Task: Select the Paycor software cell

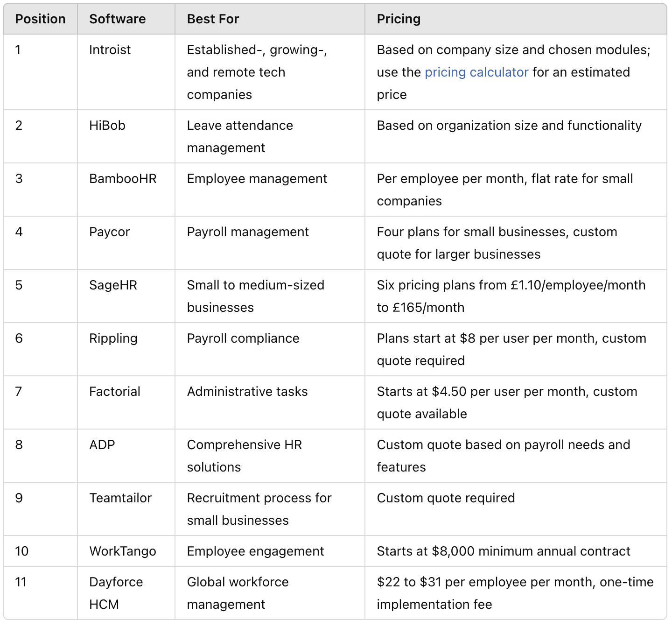Action: click(x=126, y=243)
